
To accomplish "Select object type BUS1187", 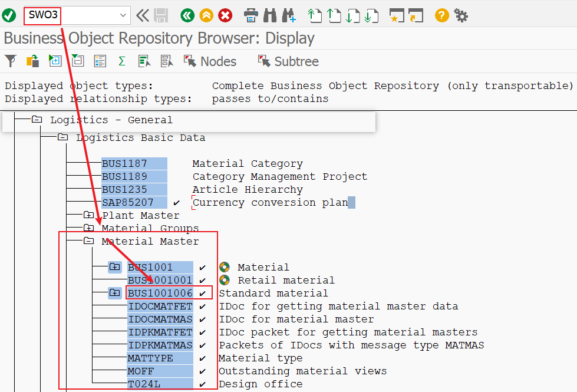I will [x=134, y=163].
